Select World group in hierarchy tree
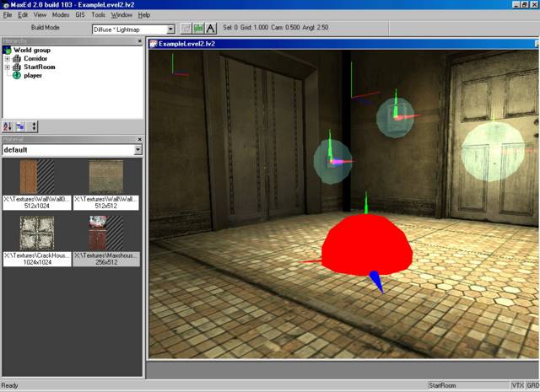The image size is (540, 392). [32, 51]
